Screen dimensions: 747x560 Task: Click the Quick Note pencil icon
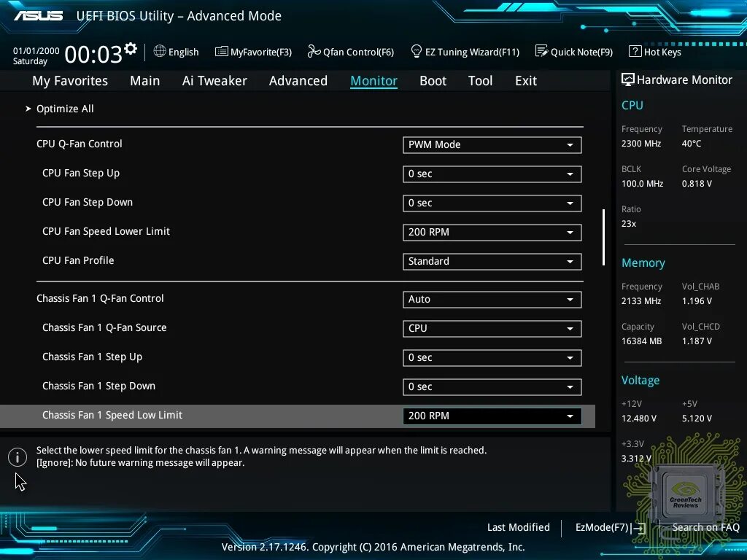(542, 51)
